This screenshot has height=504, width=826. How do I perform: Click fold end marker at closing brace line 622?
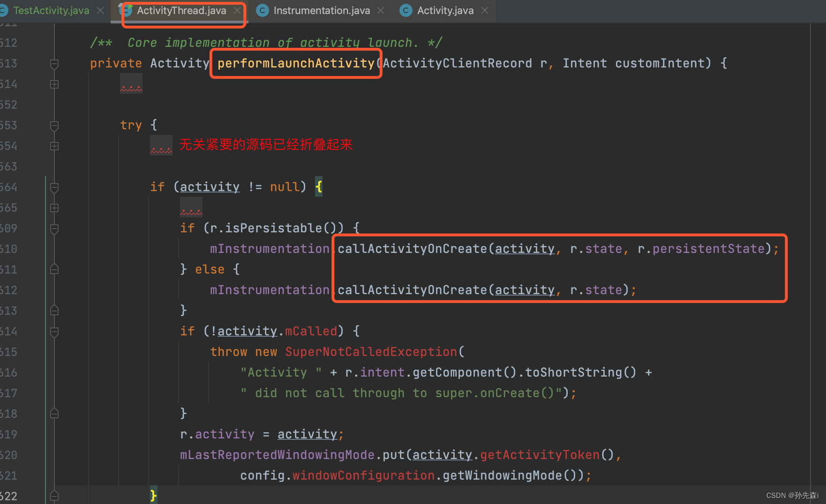point(54,496)
